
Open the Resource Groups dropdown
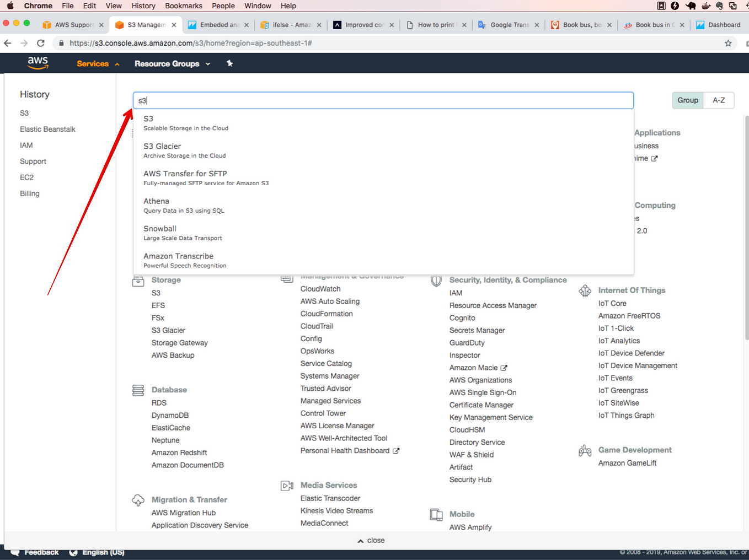[172, 63]
